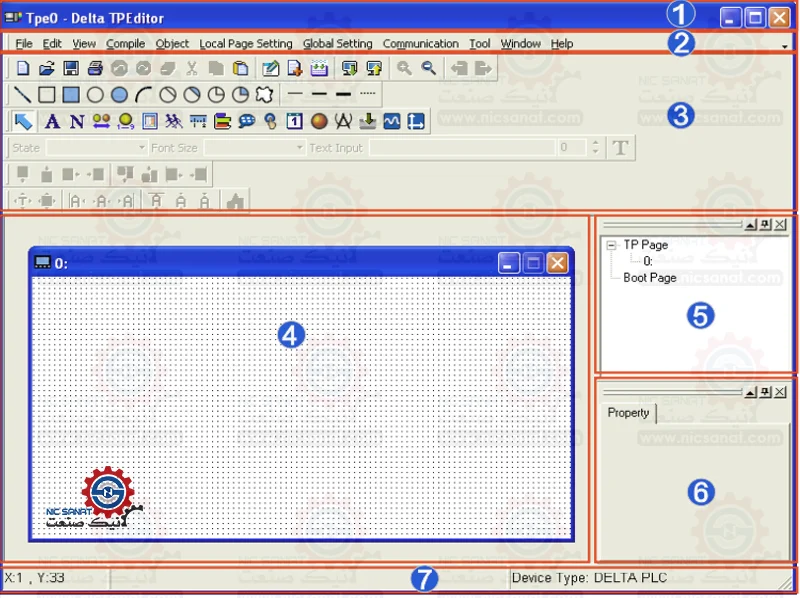Select the static text 'A' tool
The width and height of the screenshot is (800, 598).
point(52,122)
